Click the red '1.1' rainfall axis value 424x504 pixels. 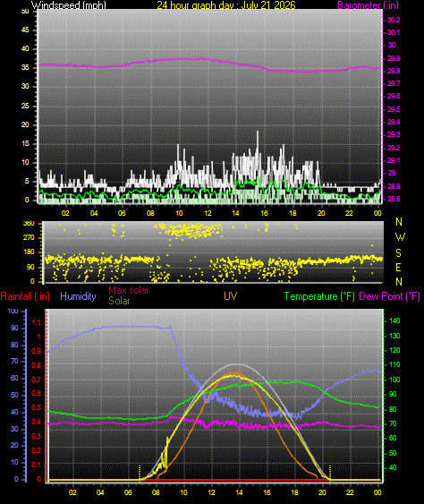(x=37, y=322)
